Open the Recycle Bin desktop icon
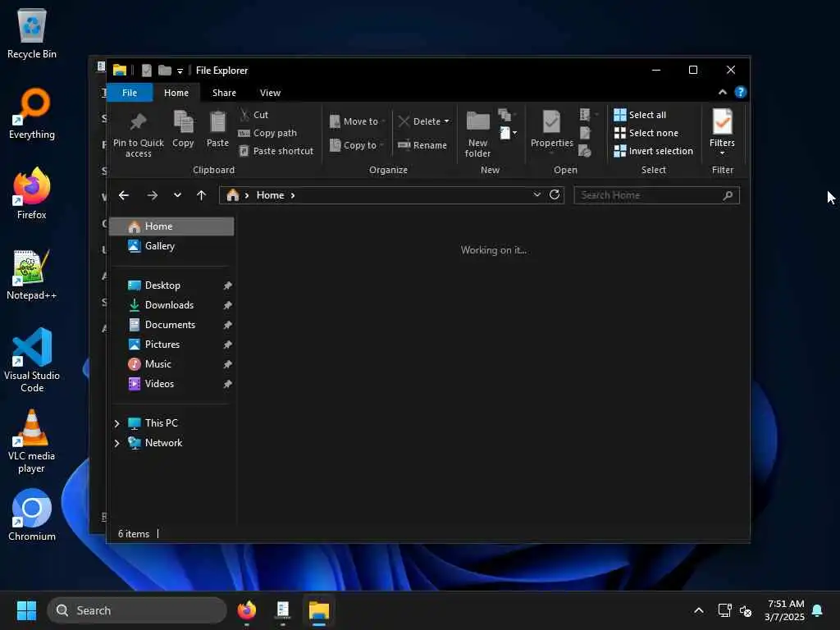 tap(32, 33)
